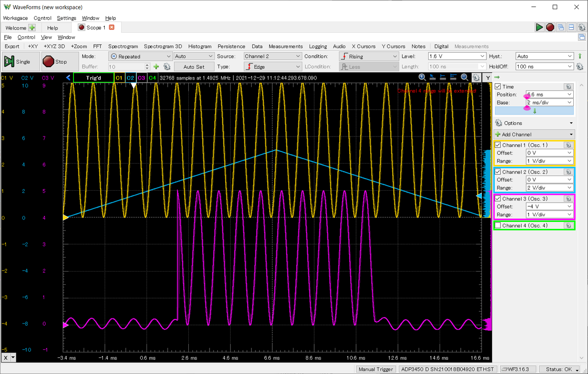The height and width of the screenshot is (374, 588).
Task: Open the plot settings gear above graph
Action: [x=476, y=78]
